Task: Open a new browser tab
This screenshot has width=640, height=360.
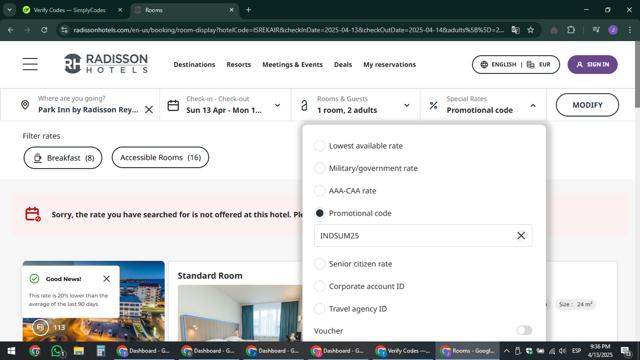Action: click(248, 10)
